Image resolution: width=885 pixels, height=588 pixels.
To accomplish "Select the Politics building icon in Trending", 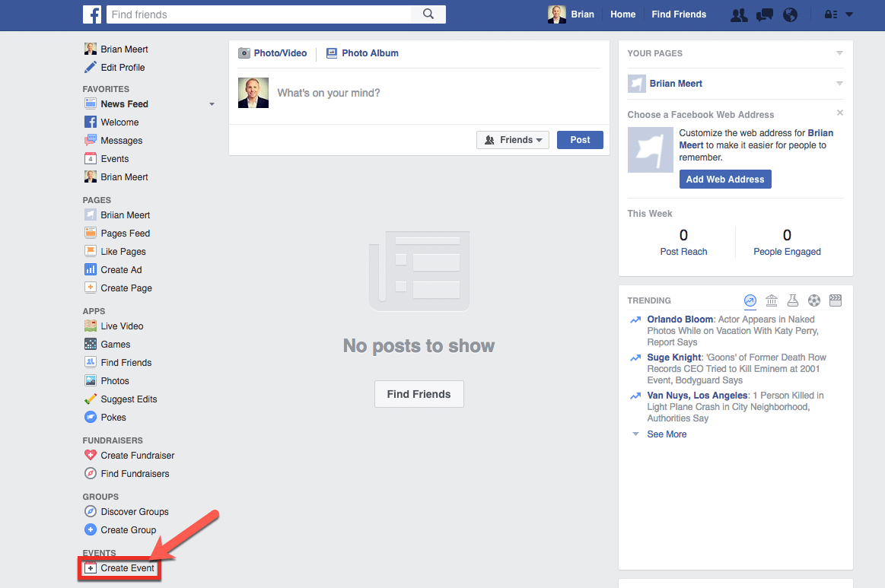I will click(x=772, y=300).
